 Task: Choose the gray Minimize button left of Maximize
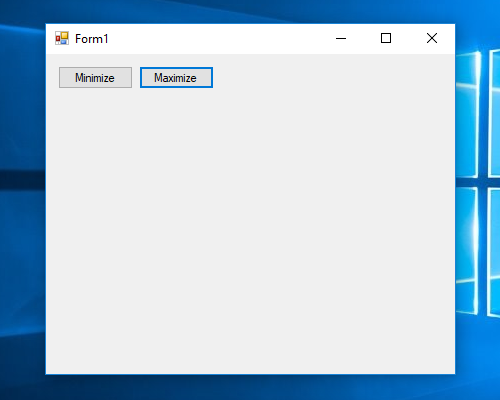point(95,78)
